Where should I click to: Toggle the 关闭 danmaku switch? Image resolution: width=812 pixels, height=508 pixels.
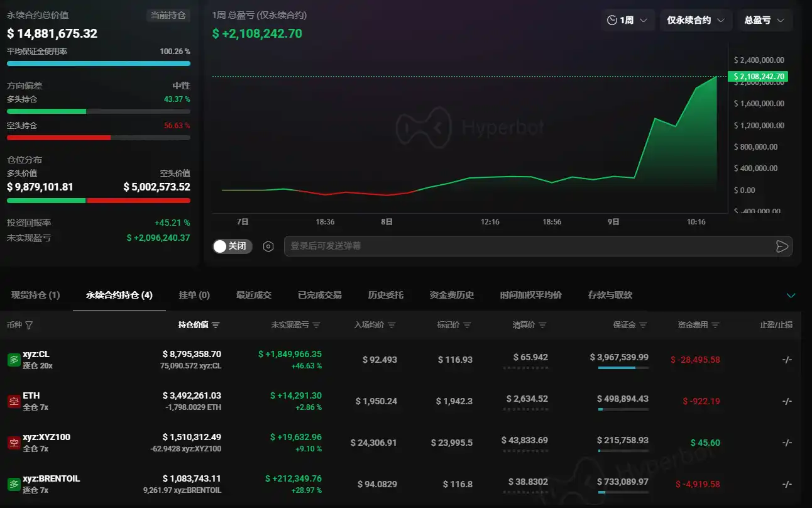pos(233,246)
